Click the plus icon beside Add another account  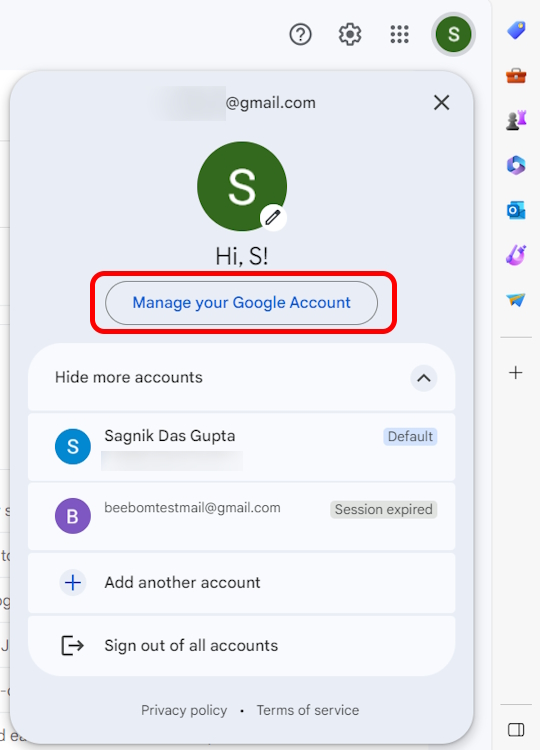point(73,583)
